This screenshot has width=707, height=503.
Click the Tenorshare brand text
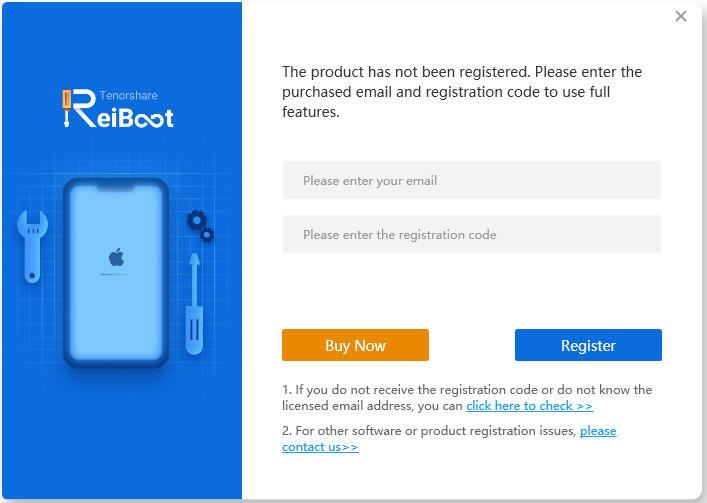click(x=128, y=96)
